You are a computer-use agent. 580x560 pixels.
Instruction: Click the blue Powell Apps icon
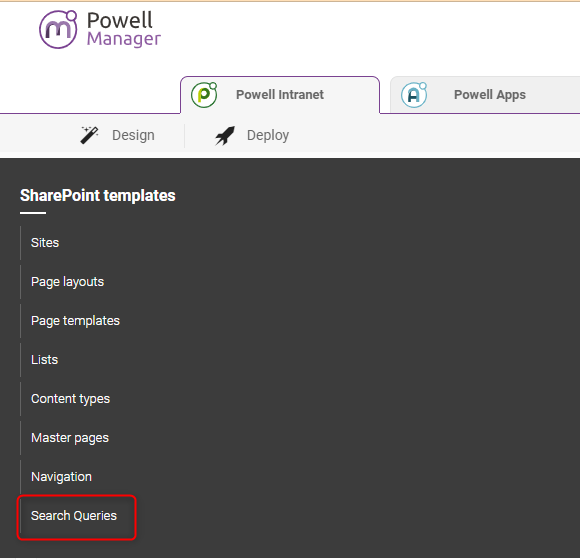[414, 95]
